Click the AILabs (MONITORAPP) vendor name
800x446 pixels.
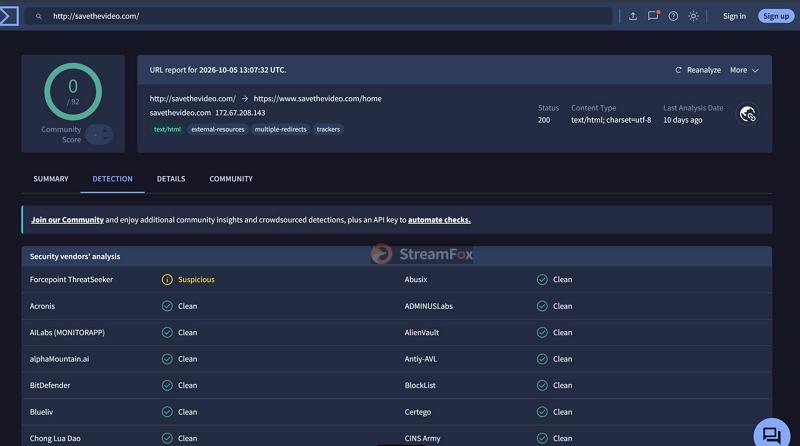pos(67,333)
